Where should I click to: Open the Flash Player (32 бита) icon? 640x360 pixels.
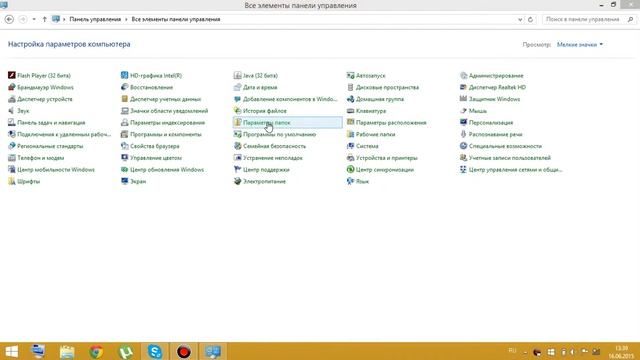point(11,76)
